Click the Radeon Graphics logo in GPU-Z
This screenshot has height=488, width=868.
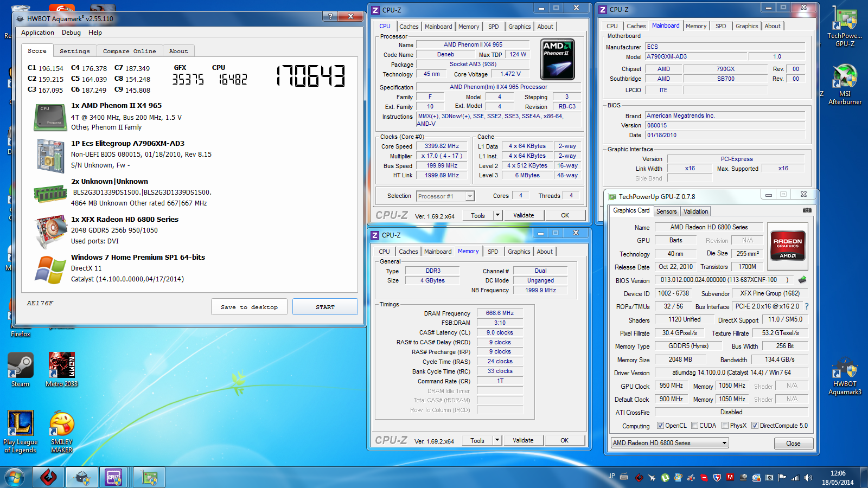(x=788, y=246)
